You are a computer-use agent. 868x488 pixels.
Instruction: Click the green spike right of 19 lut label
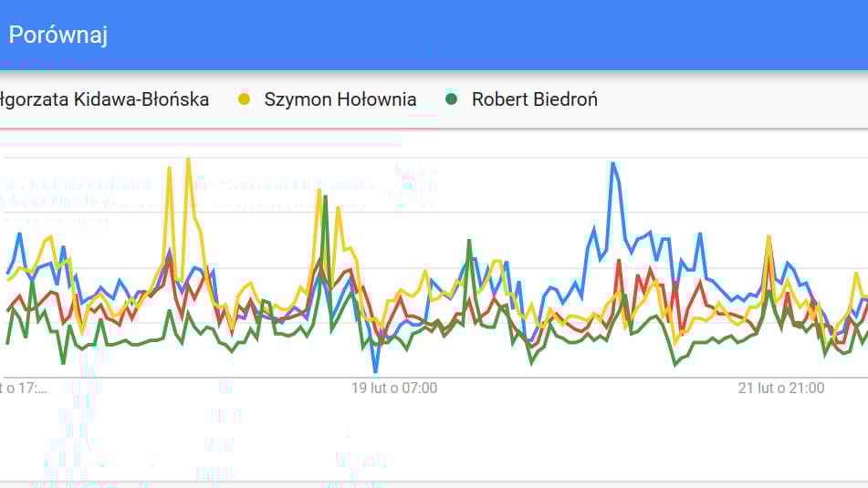469,241
